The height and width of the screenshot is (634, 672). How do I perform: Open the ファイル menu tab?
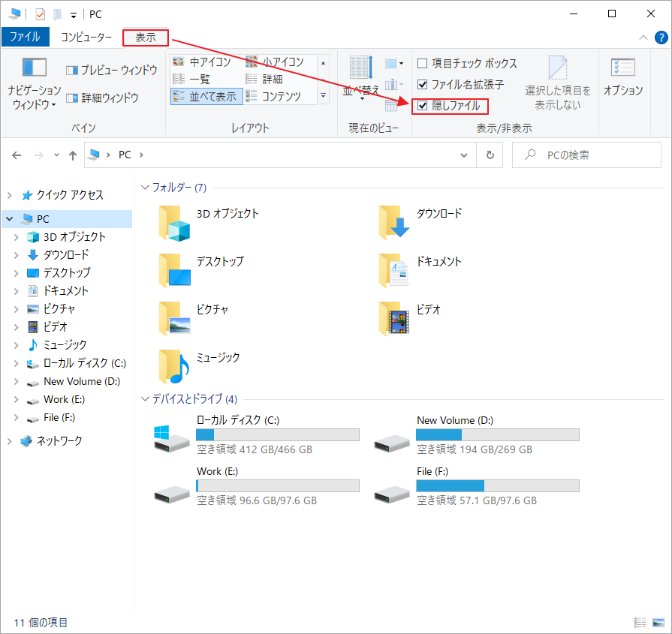(25, 37)
